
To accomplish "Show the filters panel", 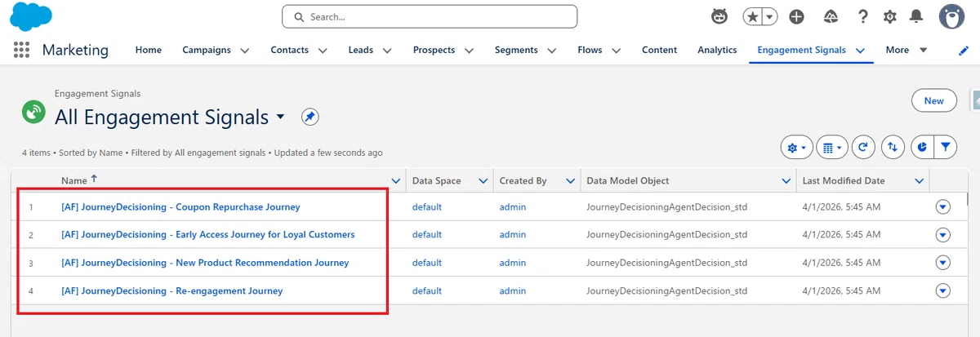I will click(x=946, y=148).
